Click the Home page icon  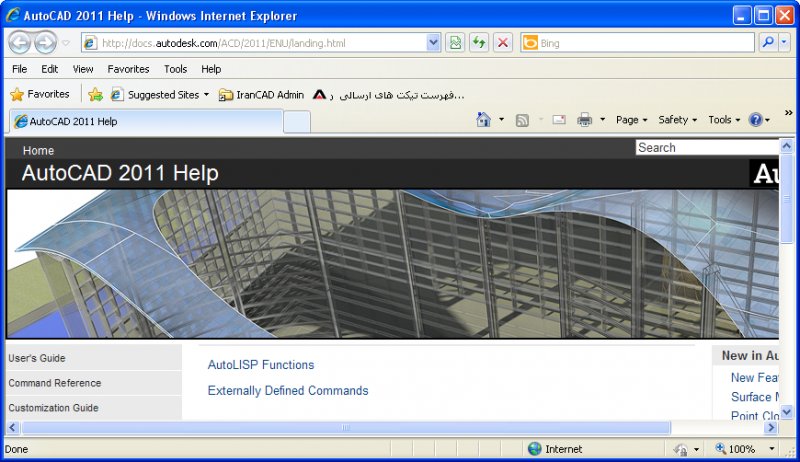(483, 120)
